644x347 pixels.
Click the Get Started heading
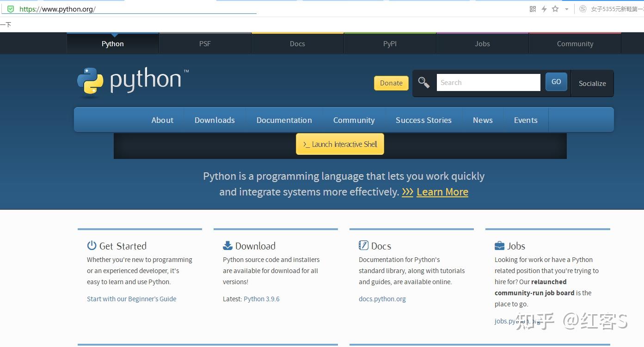[x=123, y=246]
